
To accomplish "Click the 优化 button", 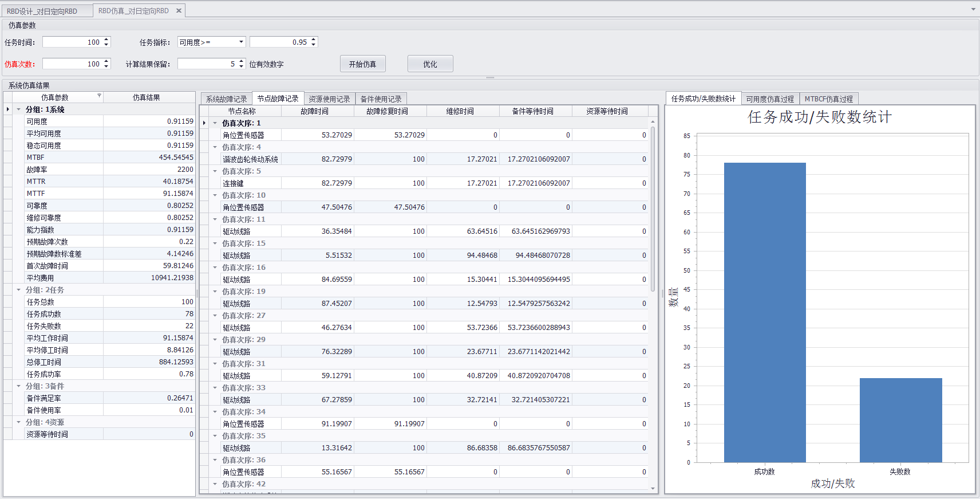I will [430, 64].
